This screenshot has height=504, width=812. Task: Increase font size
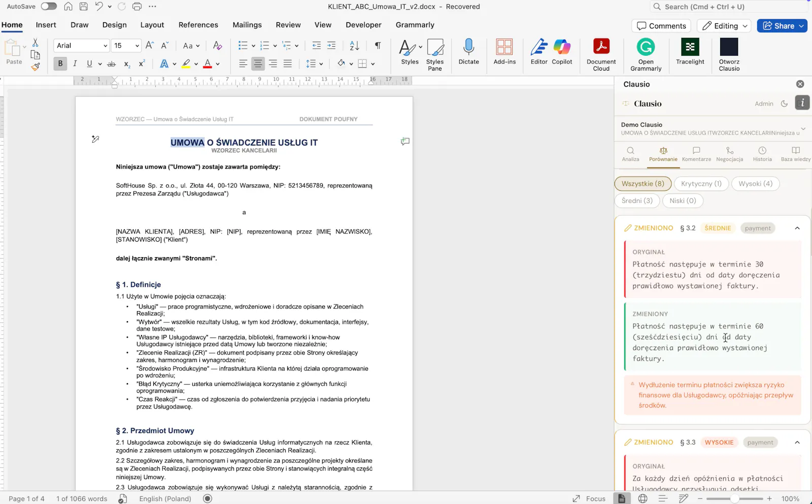click(x=150, y=46)
